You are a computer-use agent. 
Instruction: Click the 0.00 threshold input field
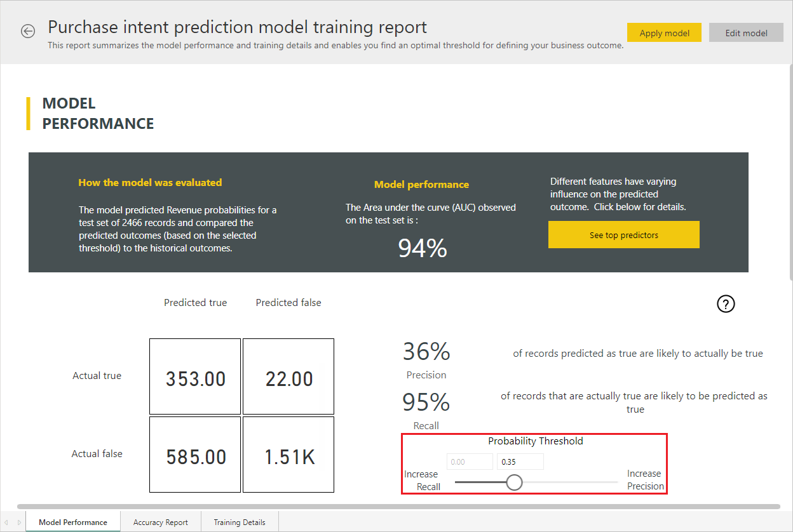coord(470,462)
